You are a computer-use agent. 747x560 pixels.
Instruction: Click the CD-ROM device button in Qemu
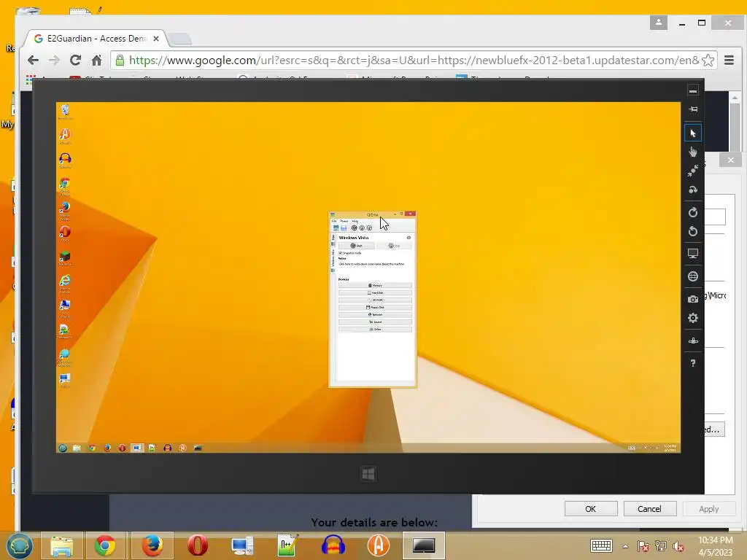(375, 300)
